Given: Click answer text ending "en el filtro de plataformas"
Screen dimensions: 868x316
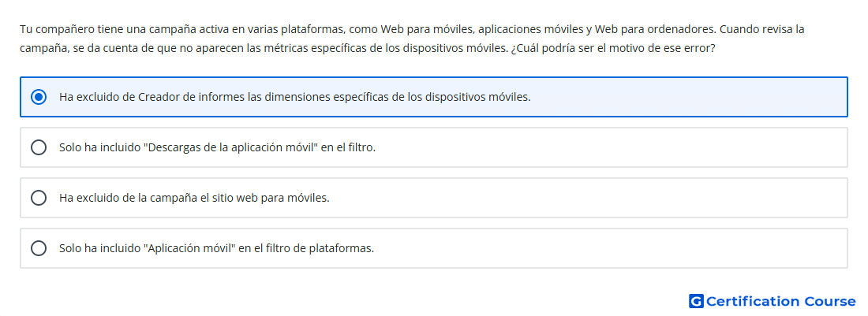Looking at the screenshot, I should click(216, 248).
